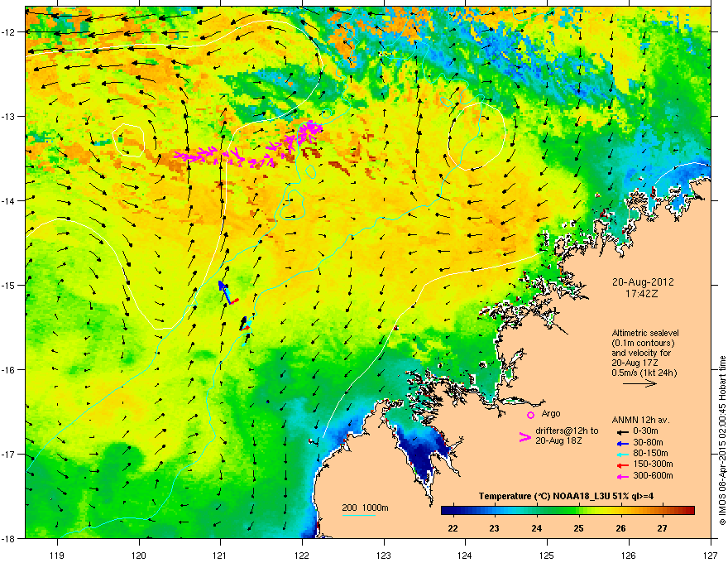Click the longitude axis label '124'
The width and height of the screenshot is (728, 563).
(465, 555)
